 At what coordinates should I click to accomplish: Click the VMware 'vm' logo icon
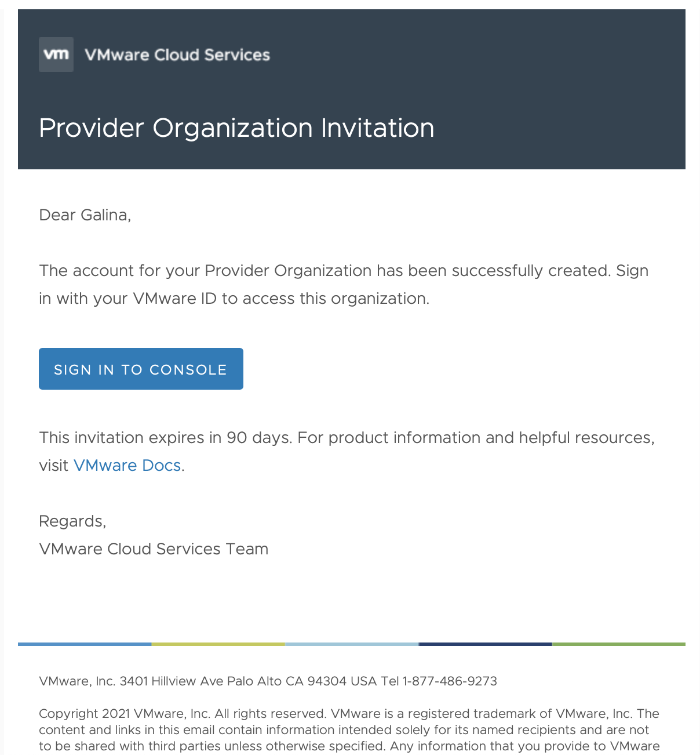click(56, 55)
